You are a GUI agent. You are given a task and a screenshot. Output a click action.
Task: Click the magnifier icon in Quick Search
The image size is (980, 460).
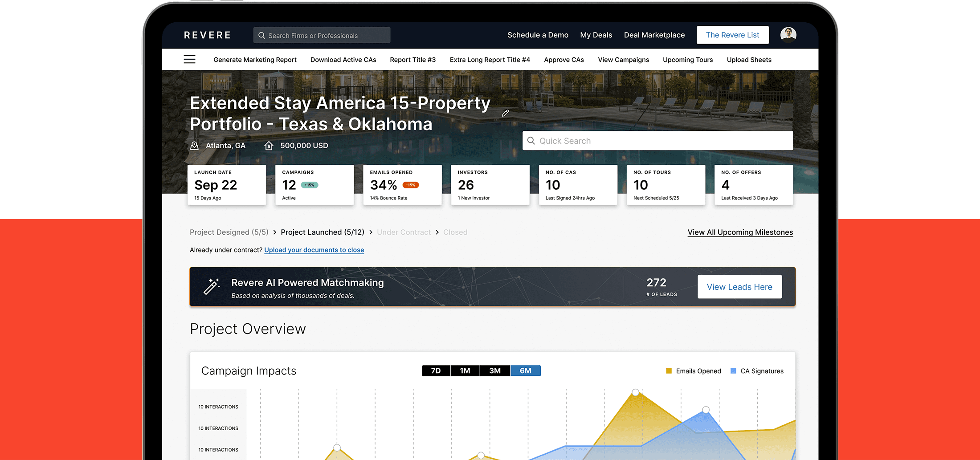tap(531, 141)
